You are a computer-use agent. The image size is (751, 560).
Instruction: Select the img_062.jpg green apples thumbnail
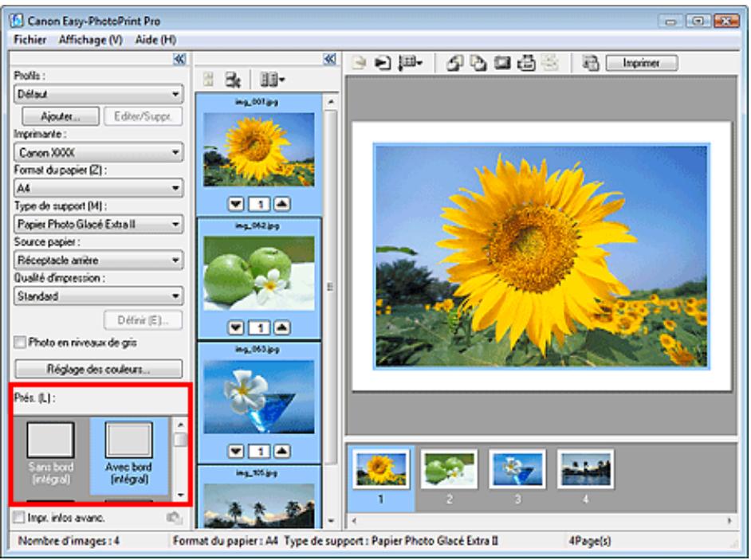pos(259,272)
